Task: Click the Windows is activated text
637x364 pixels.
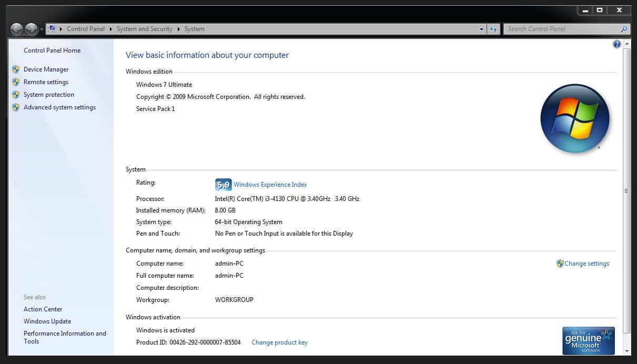Action: (166, 330)
